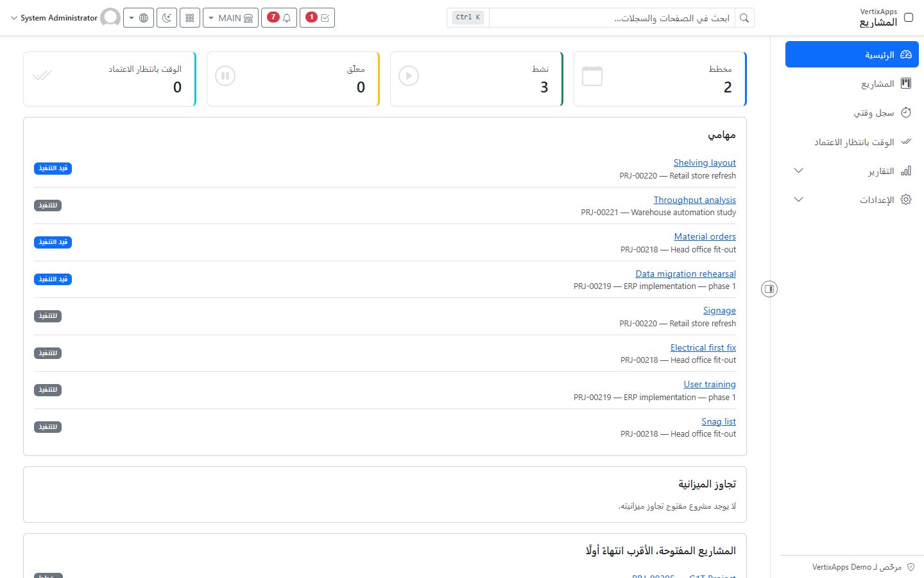924x578 pixels.
Task: Open the apps grid launcher
Action: click(190, 18)
